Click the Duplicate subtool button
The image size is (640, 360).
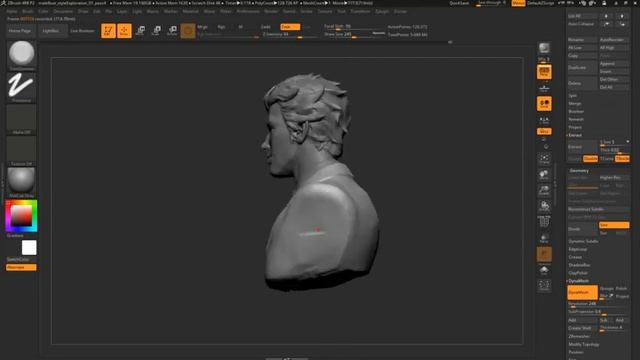click(582, 67)
